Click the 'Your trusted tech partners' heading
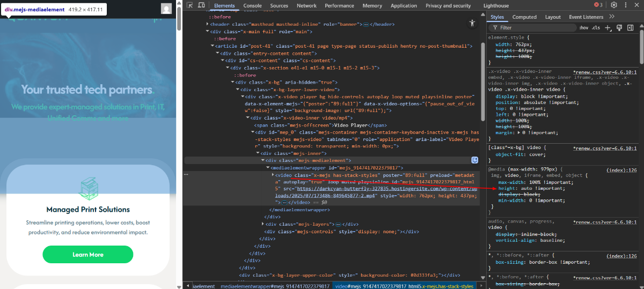Image resolution: width=644 pixels, height=289 pixels. pyautogui.click(x=87, y=90)
